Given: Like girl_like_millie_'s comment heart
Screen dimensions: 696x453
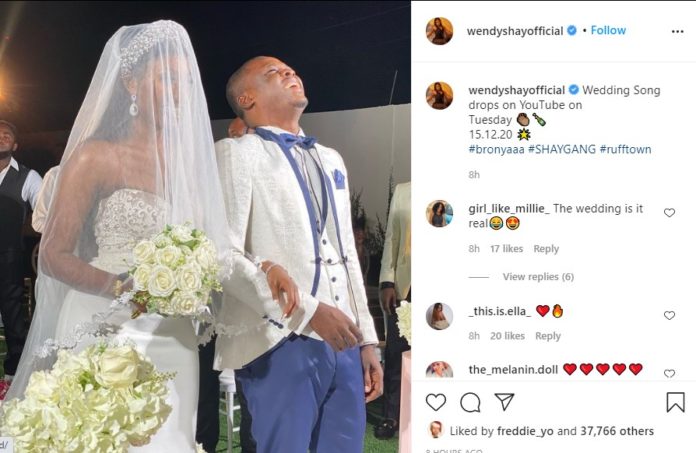Looking at the screenshot, I should coord(669,213).
